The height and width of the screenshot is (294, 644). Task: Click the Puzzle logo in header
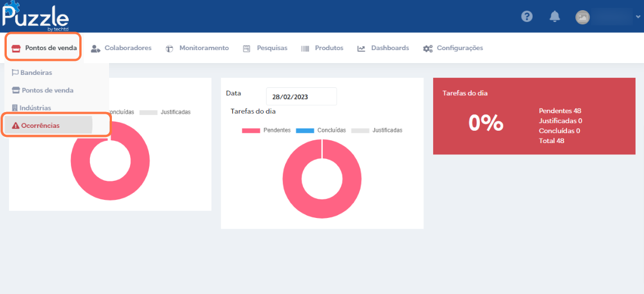(35, 16)
